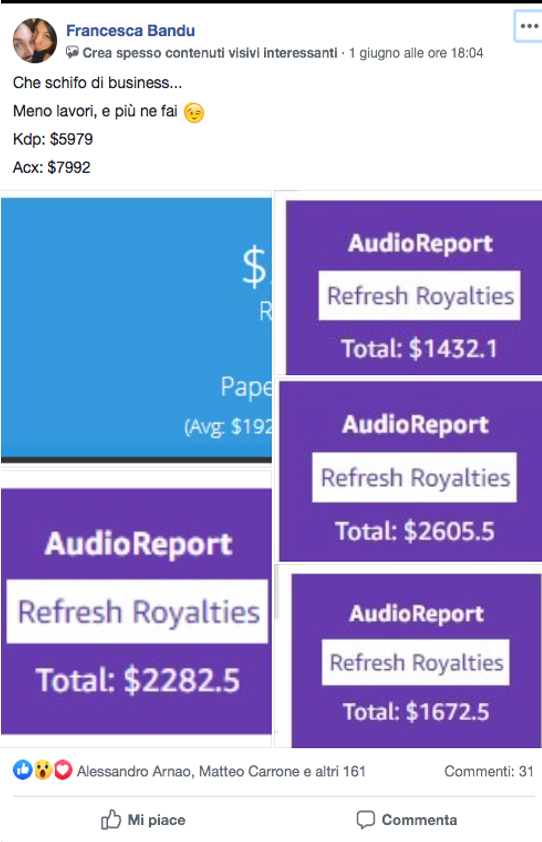The width and height of the screenshot is (542, 842).
Task: Open the AudioReport image with Total $1672.5
Action: point(416,660)
